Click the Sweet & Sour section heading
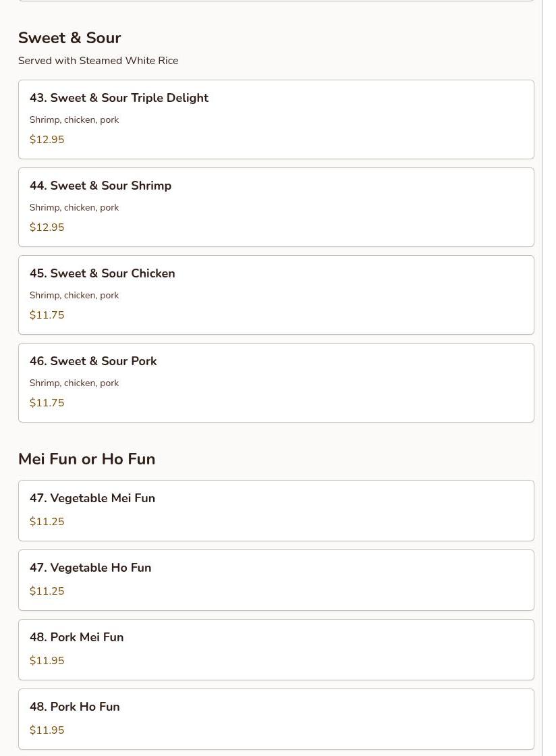The image size is (556, 756). click(x=69, y=38)
